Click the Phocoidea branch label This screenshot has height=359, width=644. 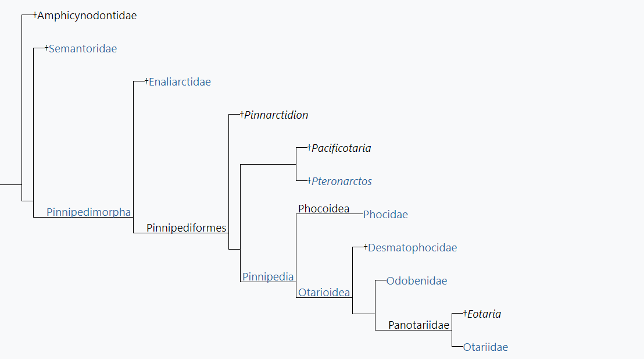[324, 209]
